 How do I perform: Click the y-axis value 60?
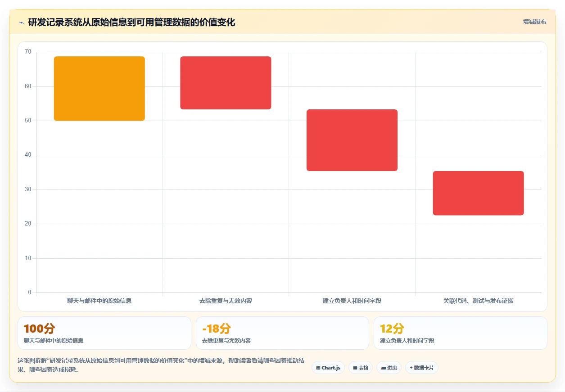[x=28, y=86]
